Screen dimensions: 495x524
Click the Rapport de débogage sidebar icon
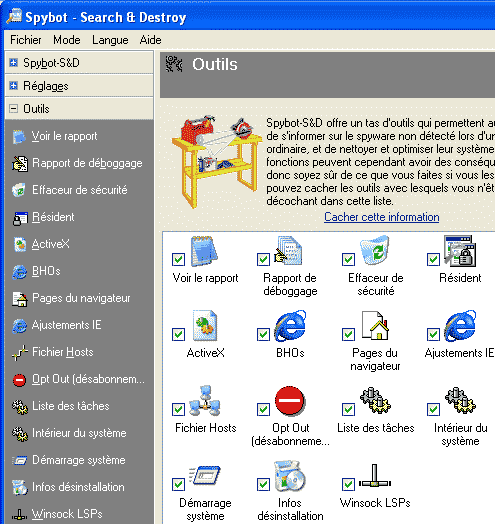[x=20, y=163]
